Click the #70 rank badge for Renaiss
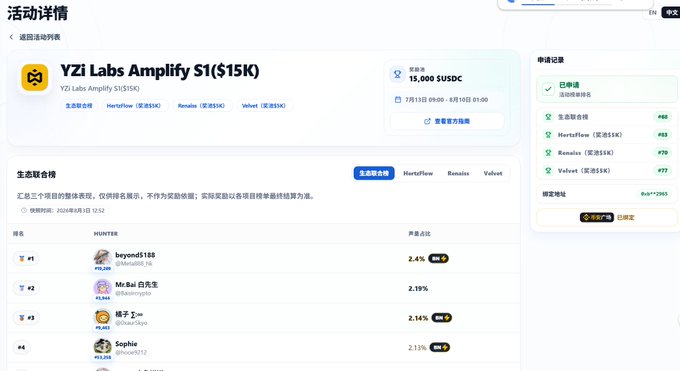The height and width of the screenshot is (371, 680). click(x=663, y=153)
